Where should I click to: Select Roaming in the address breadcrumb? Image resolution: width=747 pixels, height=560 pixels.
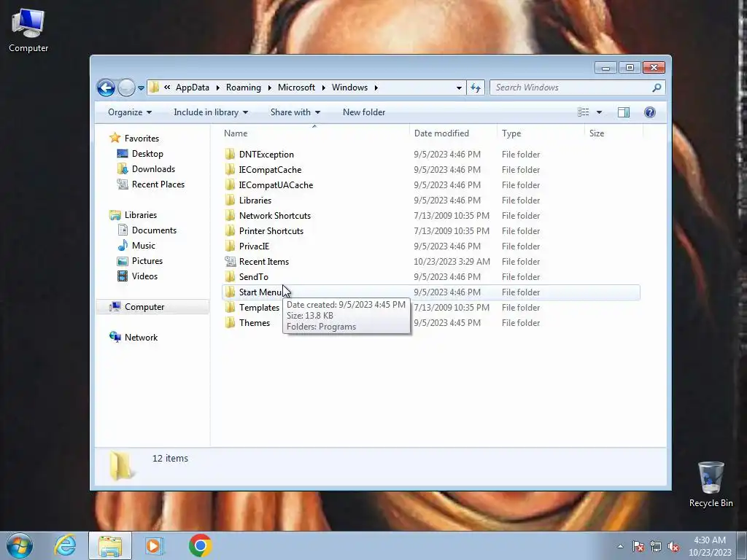coord(244,87)
